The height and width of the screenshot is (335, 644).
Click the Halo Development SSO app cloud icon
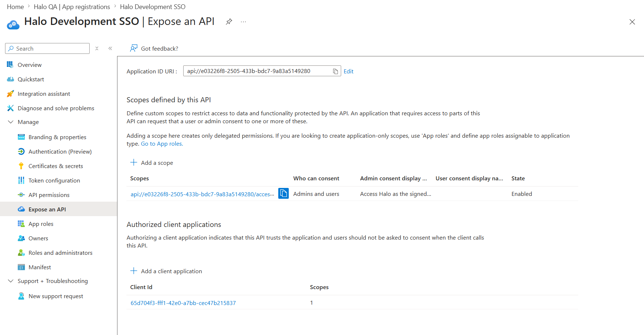[13, 25]
